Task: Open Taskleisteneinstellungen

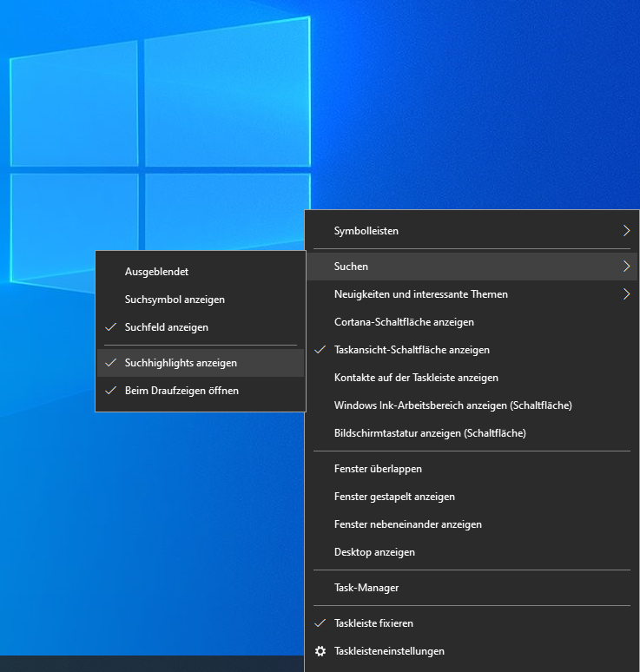Action: (x=472, y=651)
